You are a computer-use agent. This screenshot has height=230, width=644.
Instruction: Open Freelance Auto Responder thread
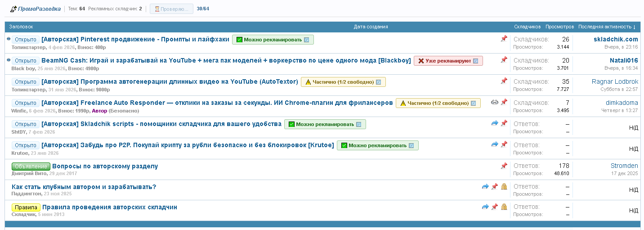click(x=217, y=103)
